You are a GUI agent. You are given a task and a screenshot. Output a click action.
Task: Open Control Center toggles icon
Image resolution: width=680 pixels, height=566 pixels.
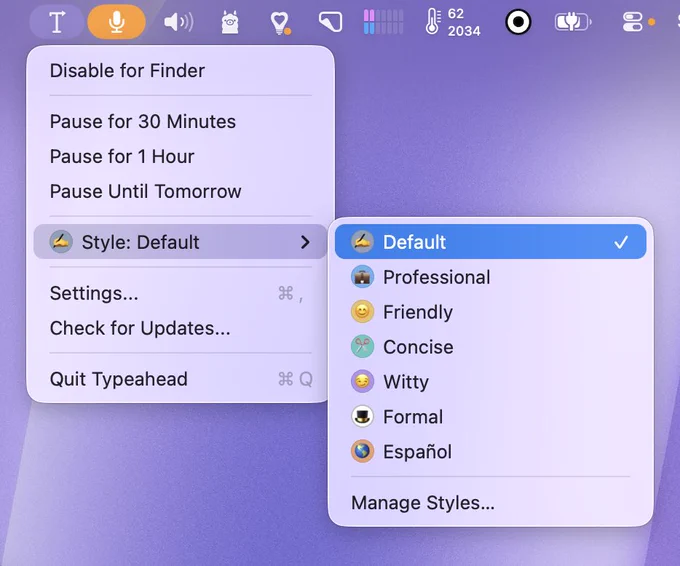pos(632,22)
